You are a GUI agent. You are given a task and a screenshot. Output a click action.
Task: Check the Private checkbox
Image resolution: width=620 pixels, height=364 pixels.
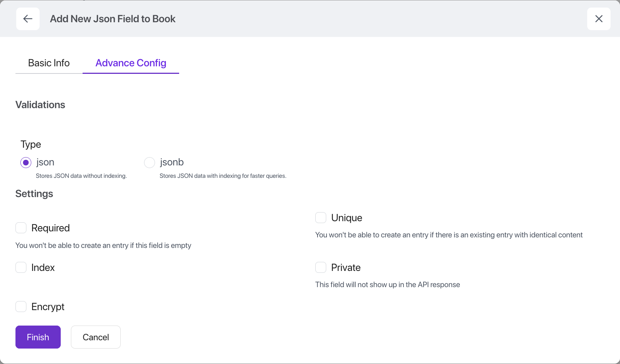[321, 268]
